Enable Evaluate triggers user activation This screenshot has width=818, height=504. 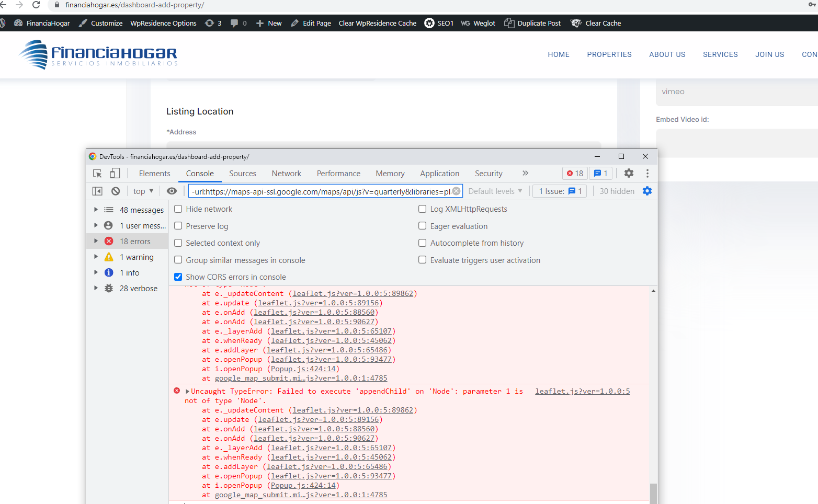423,260
